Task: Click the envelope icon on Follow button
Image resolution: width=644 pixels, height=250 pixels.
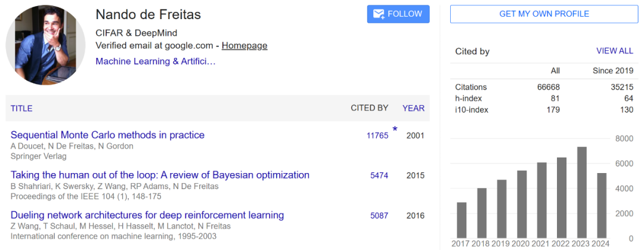Action: click(379, 14)
